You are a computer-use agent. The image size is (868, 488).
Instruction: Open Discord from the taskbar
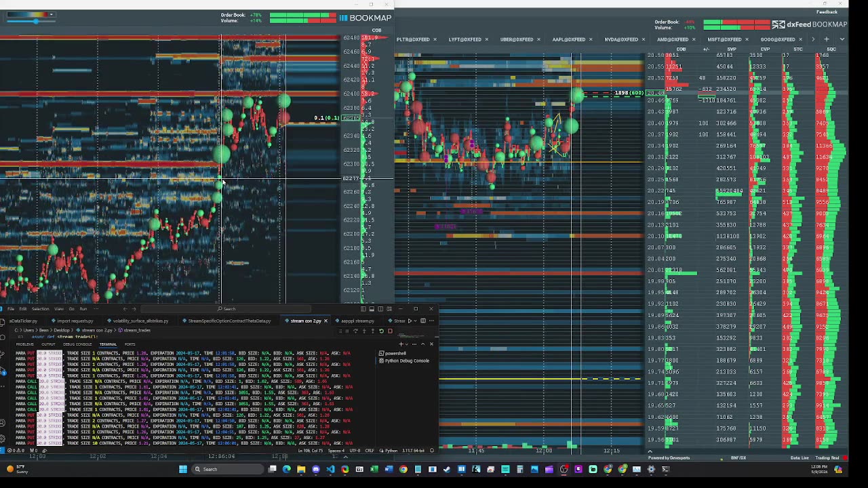[x=316, y=469]
